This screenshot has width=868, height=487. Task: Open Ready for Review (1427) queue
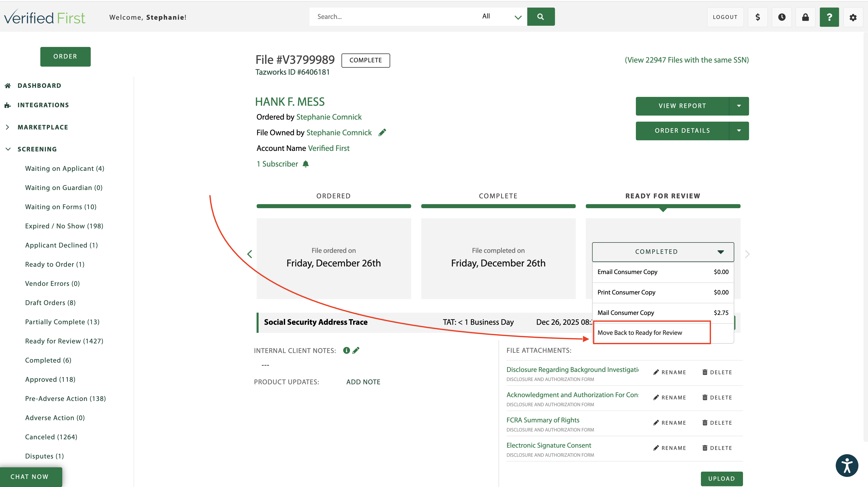(x=64, y=341)
